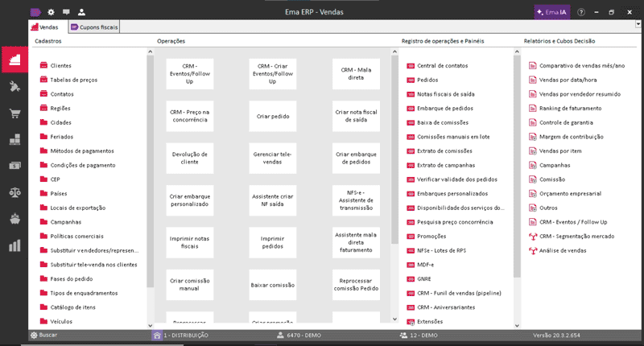The height and width of the screenshot is (346, 644).
Task: Click Baixar comissão tile
Action: 273,285
